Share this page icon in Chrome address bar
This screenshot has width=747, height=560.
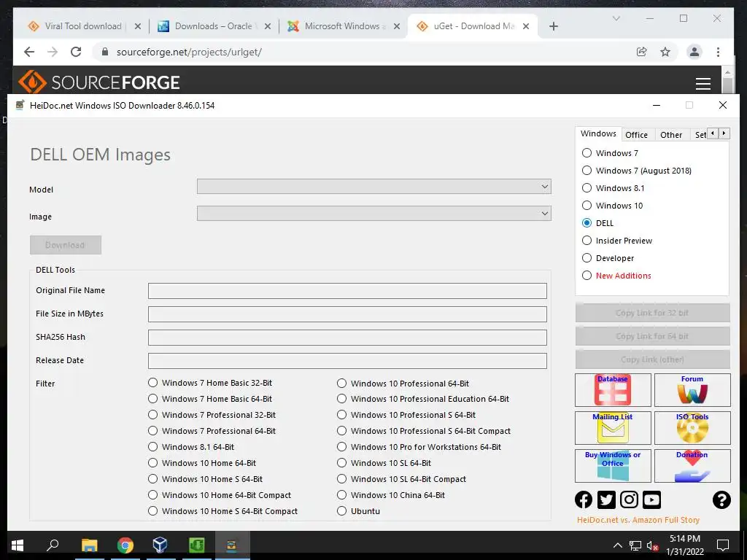tap(642, 52)
